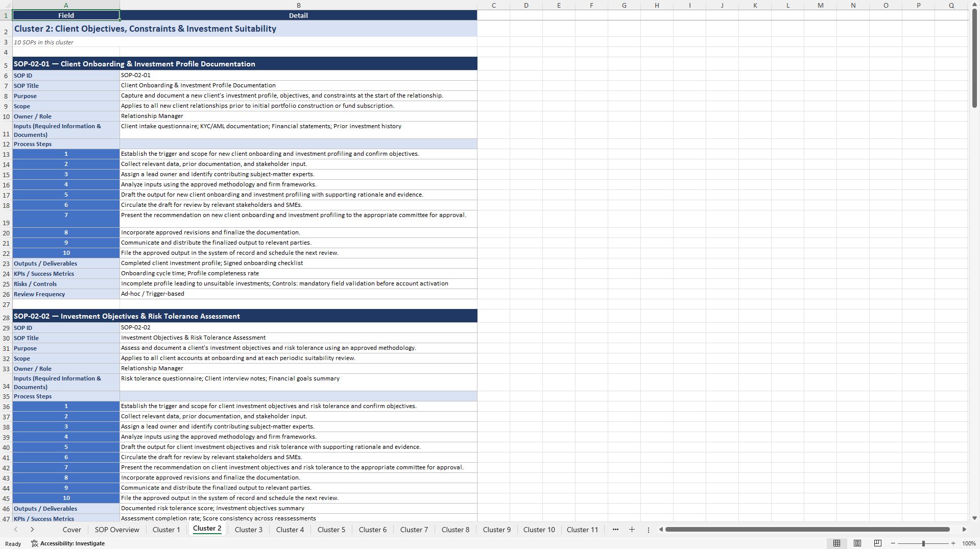The height and width of the screenshot is (549, 980).
Task: Switch to Cluster 6 sheet tab
Action: pyautogui.click(x=373, y=530)
